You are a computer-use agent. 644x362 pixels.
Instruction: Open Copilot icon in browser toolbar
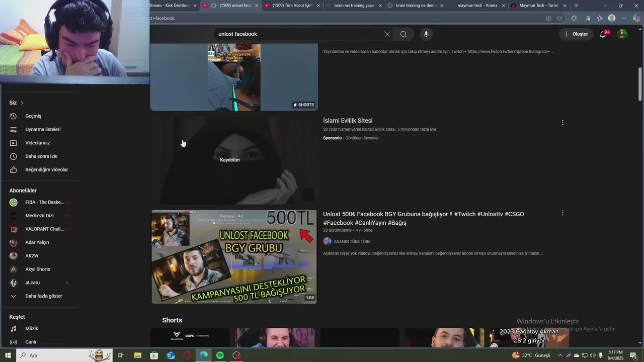click(x=636, y=18)
